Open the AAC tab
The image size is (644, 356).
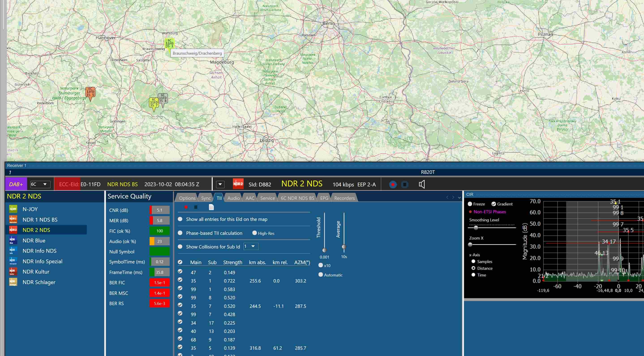[x=250, y=198]
